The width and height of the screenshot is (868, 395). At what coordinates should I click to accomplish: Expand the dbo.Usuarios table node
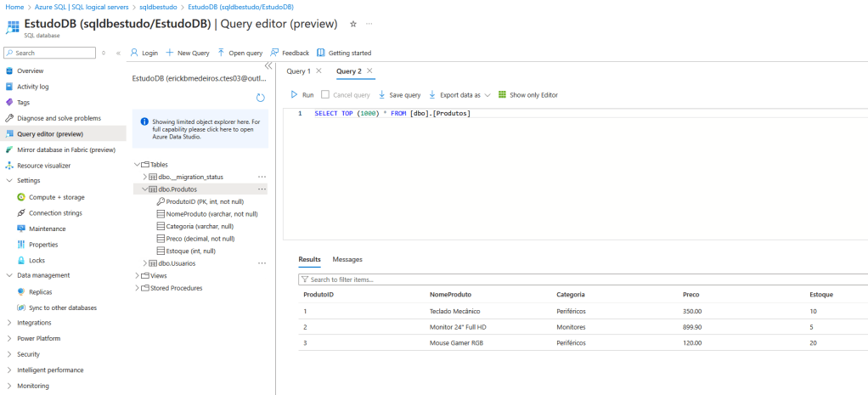(x=144, y=263)
